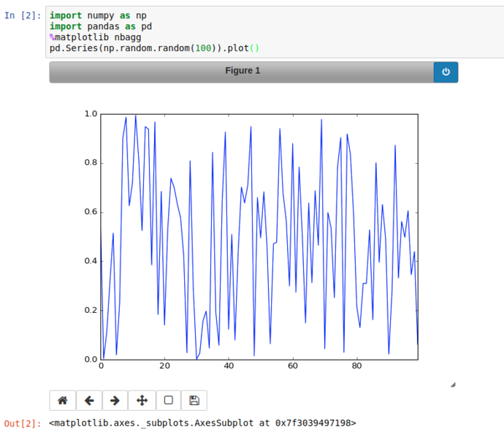
Task: Click the y-axis label 0.6
Action: pyautogui.click(x=91, y=212)
